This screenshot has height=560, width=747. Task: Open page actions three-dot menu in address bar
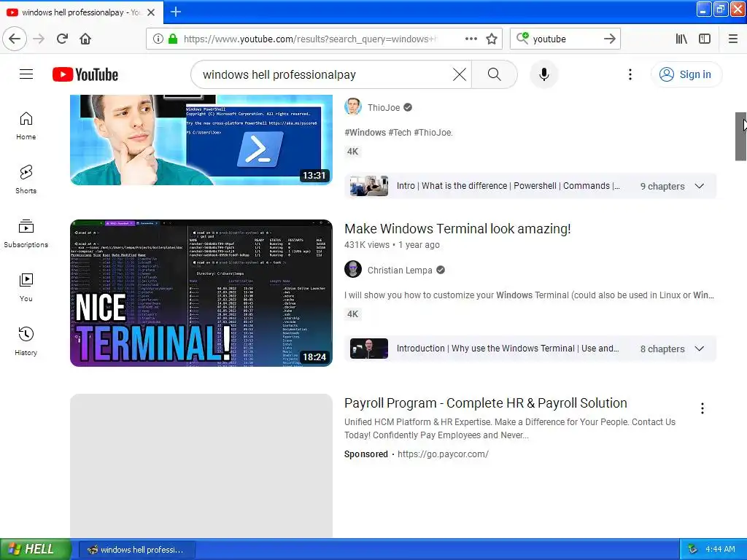471,39
